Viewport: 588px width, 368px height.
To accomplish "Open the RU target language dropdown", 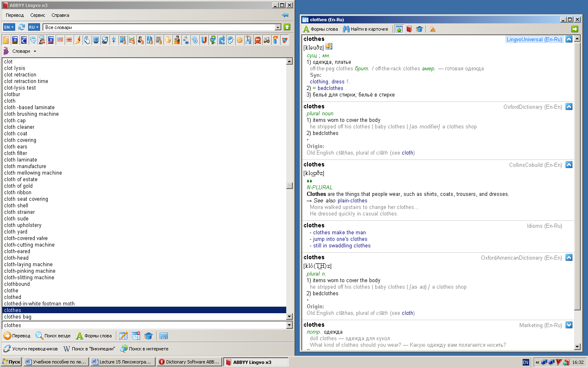I will click(34, 27).
